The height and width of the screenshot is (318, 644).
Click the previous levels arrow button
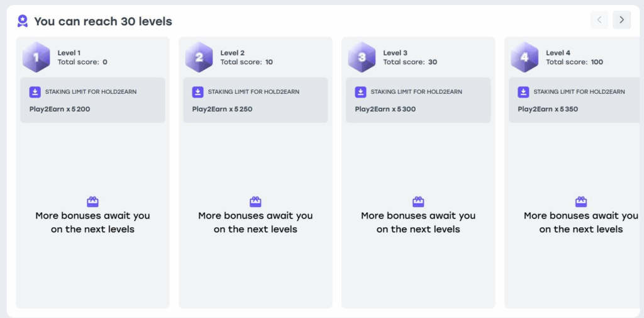(599, 20)
